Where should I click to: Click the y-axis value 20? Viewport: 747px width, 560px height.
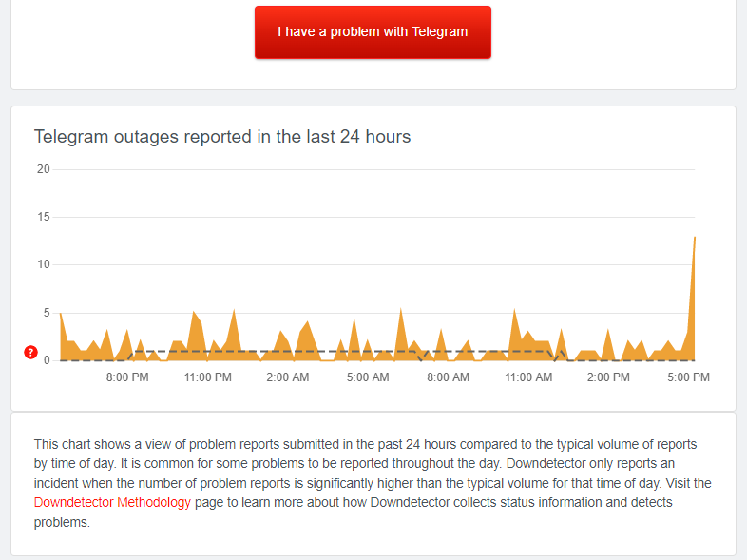coord(44,169)
